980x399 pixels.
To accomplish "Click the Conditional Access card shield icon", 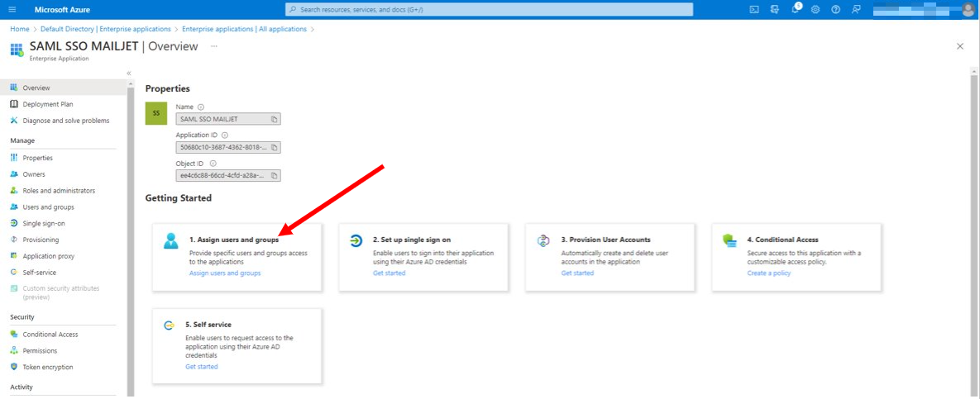I will tap(729, 241).
